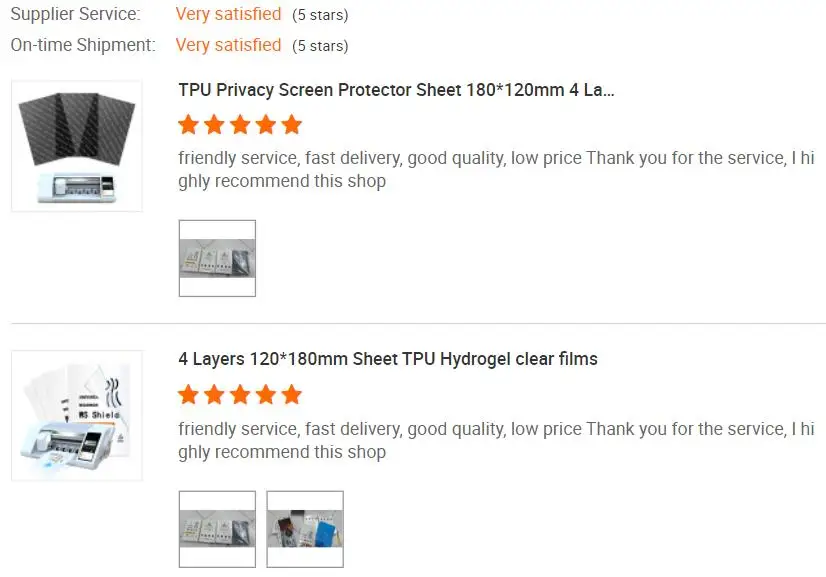
Task: Click fifth star of Hydrogel clear films review
Action: pyautogui.click(x=291, y=395)
